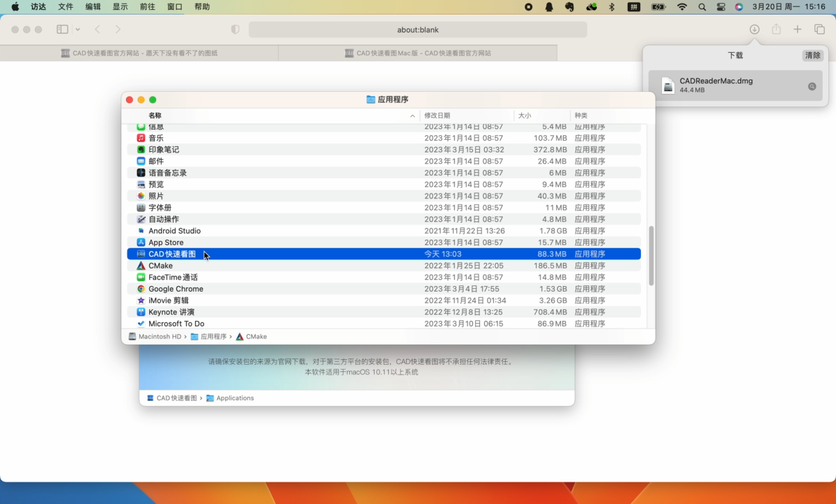This screenshot has width=836, height=504.
Task: Open the 帮助 menu
Action: (x=202, y=7)
